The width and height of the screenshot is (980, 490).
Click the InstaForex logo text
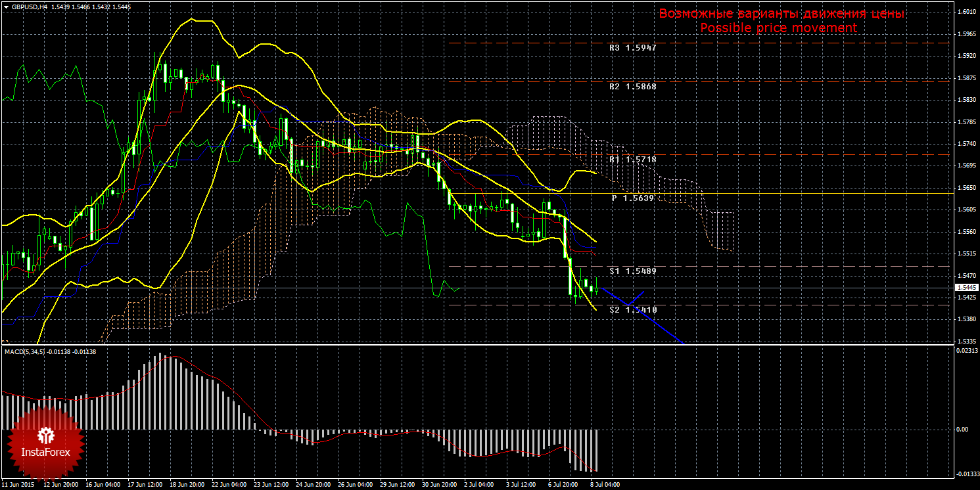click(46, 453)
